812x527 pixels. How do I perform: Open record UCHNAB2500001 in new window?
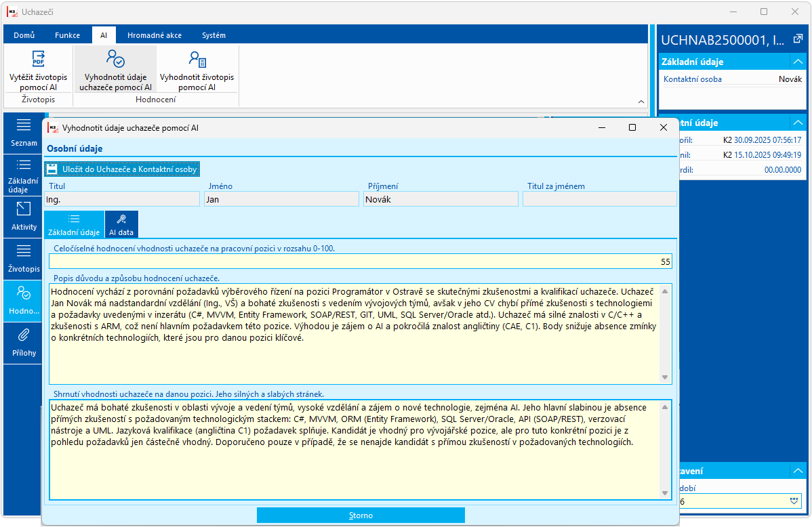click(798, 39)
